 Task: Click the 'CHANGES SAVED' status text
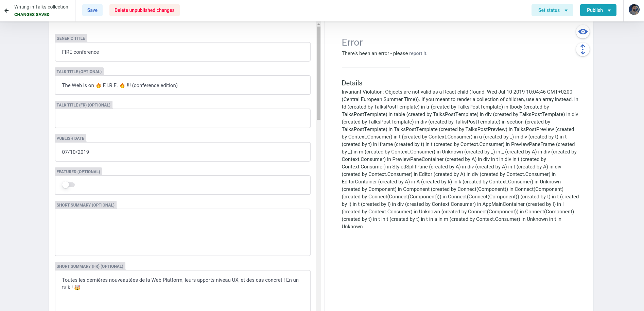pyautogui.click(x=32, y=15)
